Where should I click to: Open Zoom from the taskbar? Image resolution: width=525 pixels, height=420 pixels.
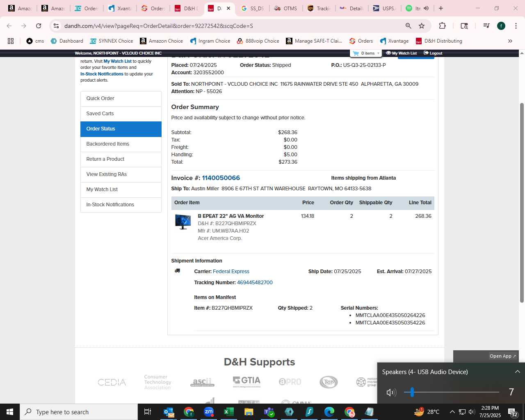(x=209, y=412)
